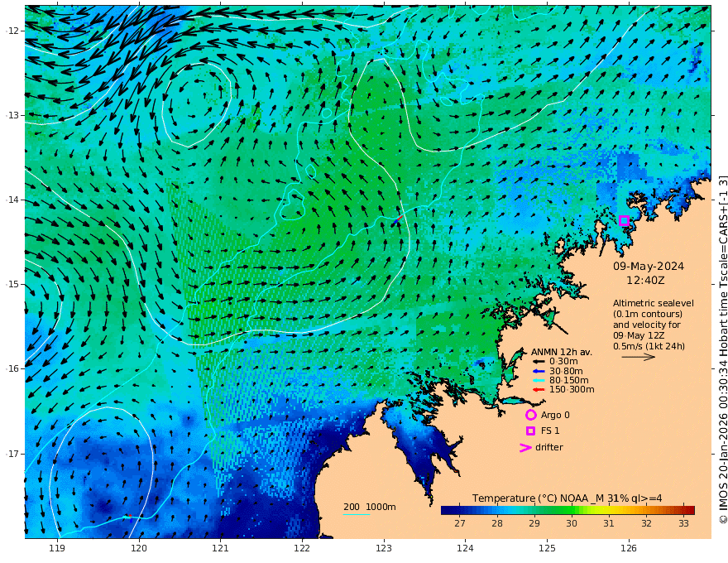Click the '33' colorbar tick label

[683, 523]
